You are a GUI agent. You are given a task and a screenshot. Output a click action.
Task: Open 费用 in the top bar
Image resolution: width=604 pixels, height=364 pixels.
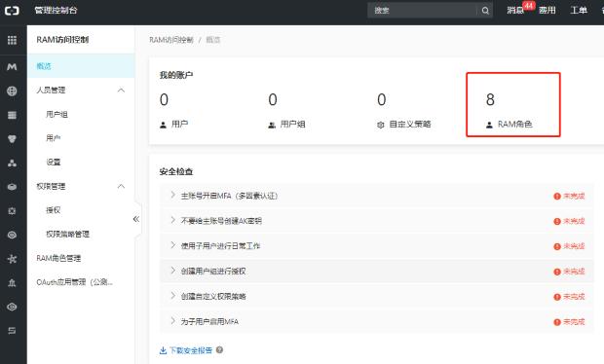(547, 11)
